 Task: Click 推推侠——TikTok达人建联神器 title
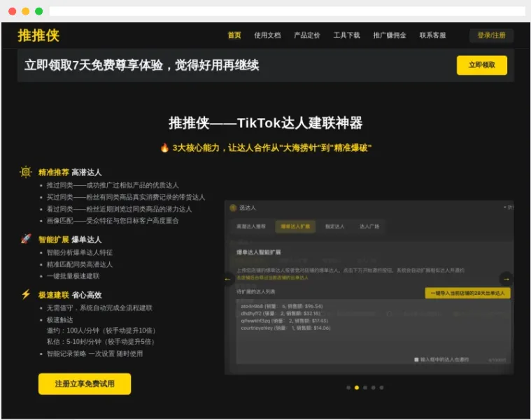[x=266, y=123]
